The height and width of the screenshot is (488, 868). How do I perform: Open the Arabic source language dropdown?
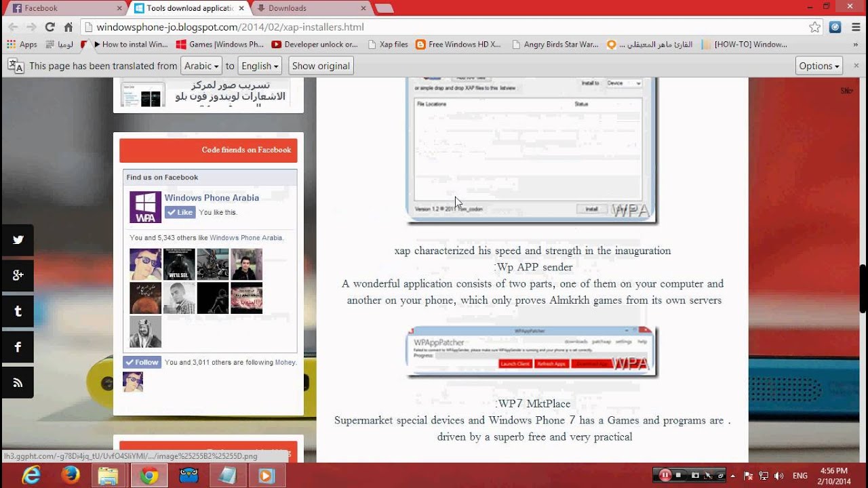tap(201, 66)
